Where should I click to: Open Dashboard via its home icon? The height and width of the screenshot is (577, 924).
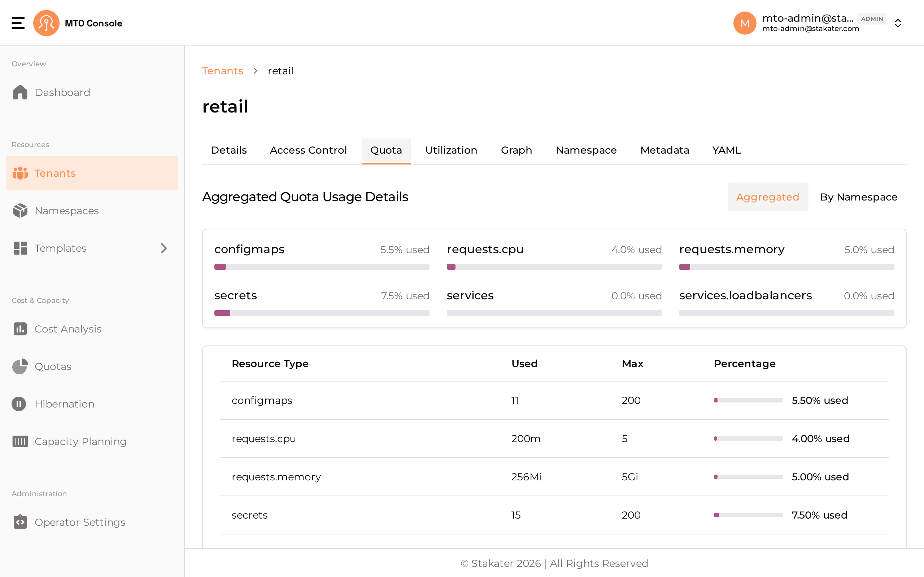pyautogui.click(x=20, y=92)
